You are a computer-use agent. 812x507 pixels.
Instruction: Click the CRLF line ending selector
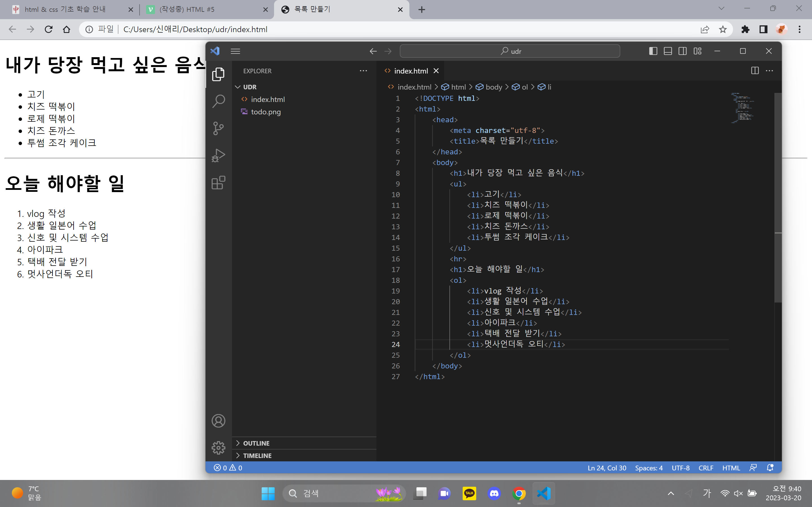click(x=706, y=468)
